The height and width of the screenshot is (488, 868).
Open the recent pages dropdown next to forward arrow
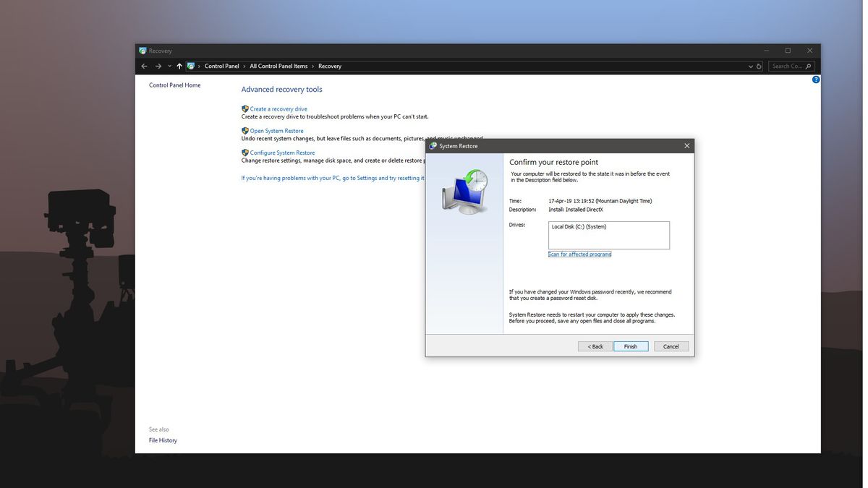click(169, 66)
